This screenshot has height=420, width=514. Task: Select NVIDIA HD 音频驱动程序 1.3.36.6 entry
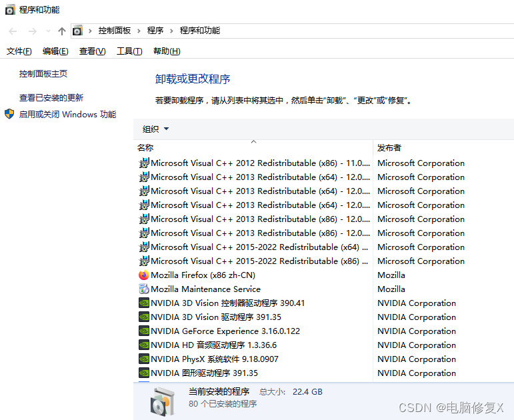(213, 345)
